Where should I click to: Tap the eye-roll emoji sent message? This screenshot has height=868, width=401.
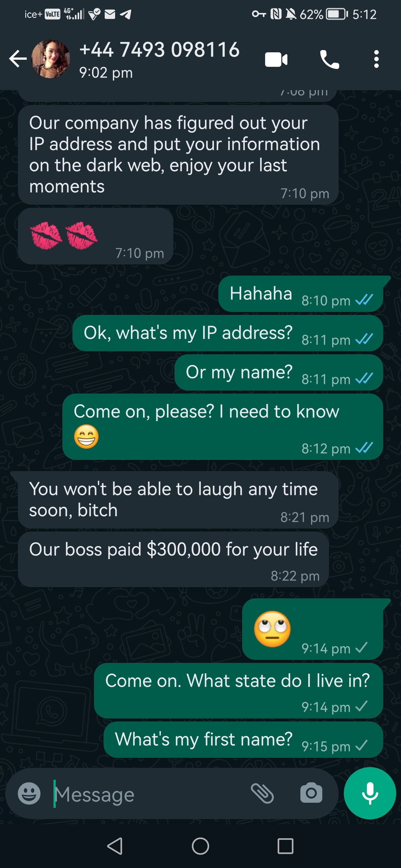point(312,629)
